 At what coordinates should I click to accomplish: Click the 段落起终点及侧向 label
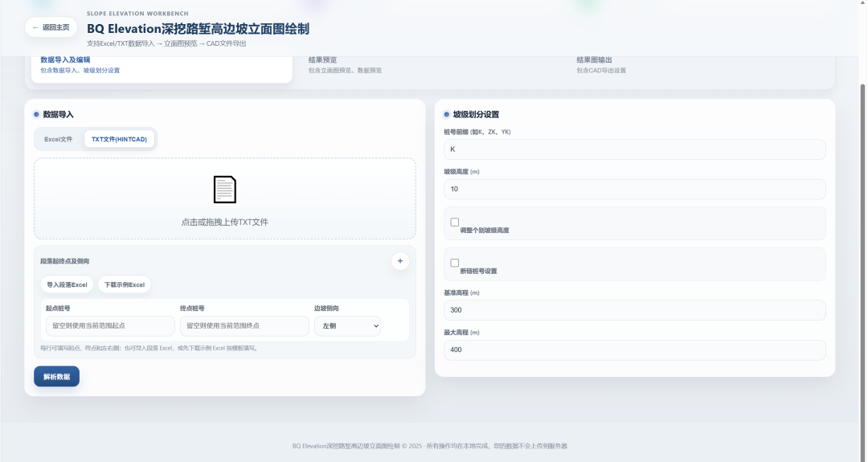65,261
